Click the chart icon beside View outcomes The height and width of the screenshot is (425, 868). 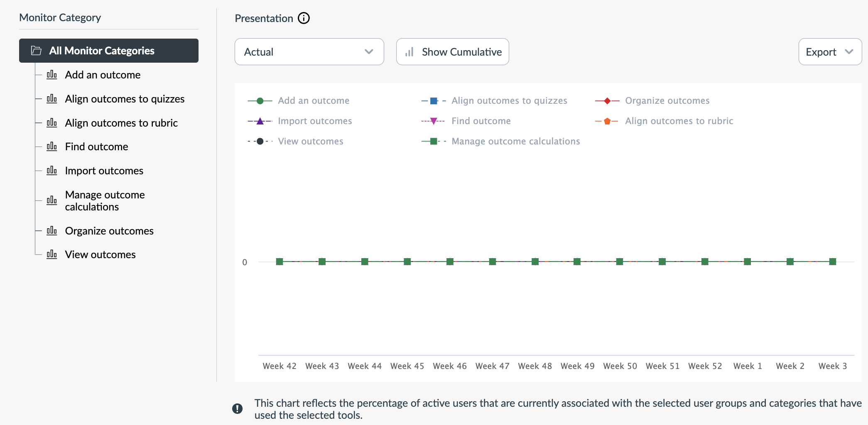pyautogui.click(x=52, y=254)
